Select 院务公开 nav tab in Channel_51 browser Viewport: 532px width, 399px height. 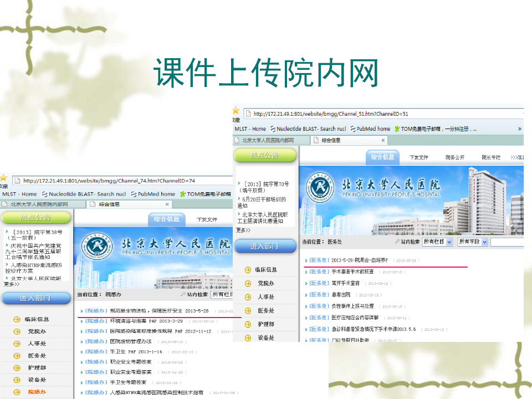(x=455, y=157)
